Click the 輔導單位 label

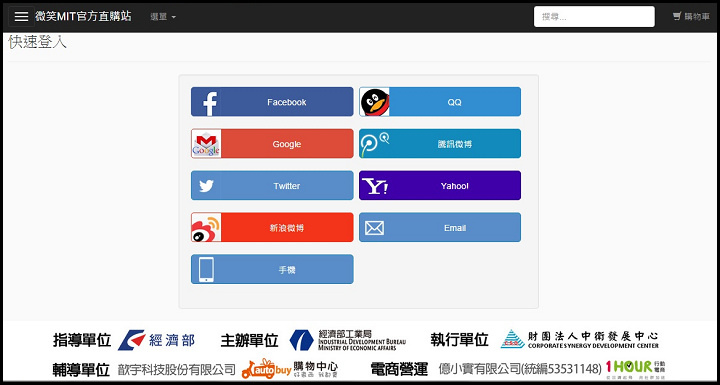pos(81,369)
